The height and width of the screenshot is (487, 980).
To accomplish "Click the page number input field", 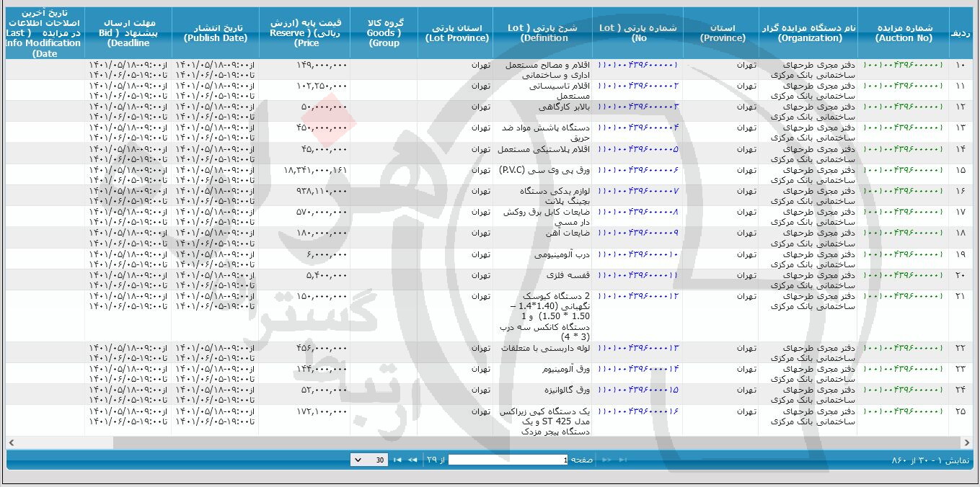I will (508, 460).
